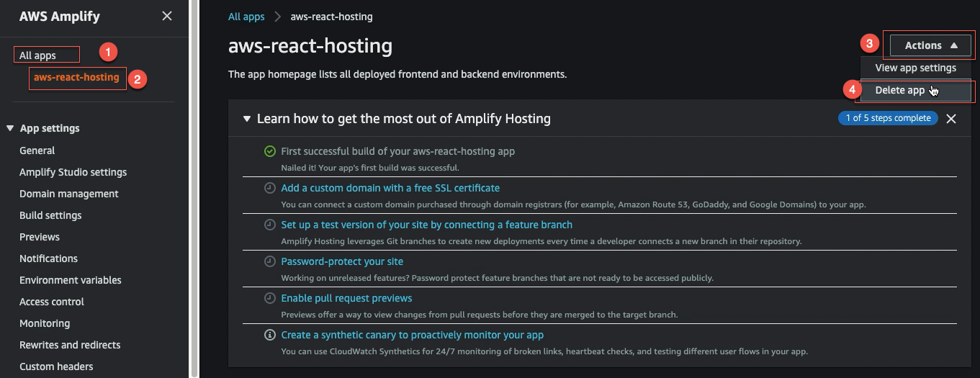
Task: Choose View app settings menu entry
Action: click(x=916, y=68)
